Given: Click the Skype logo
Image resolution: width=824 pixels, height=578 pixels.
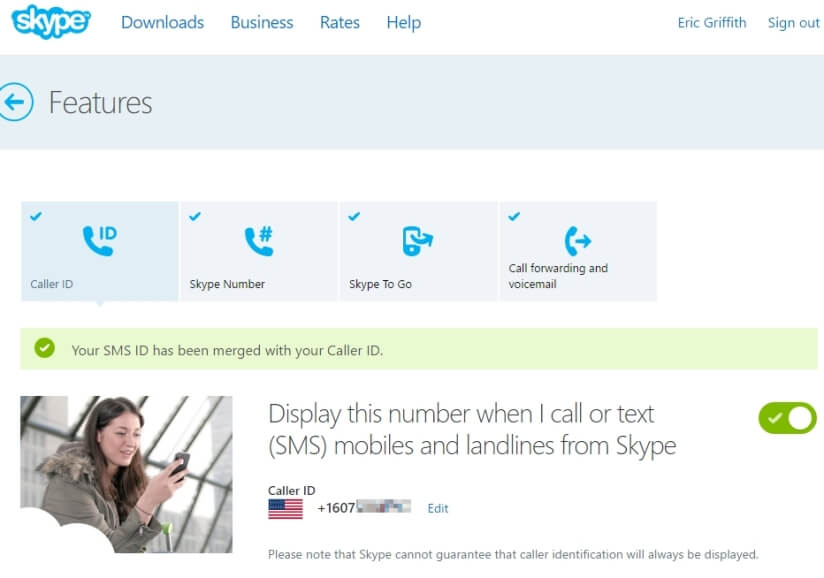Looking at the screenshot, I should tap(50, 22).
